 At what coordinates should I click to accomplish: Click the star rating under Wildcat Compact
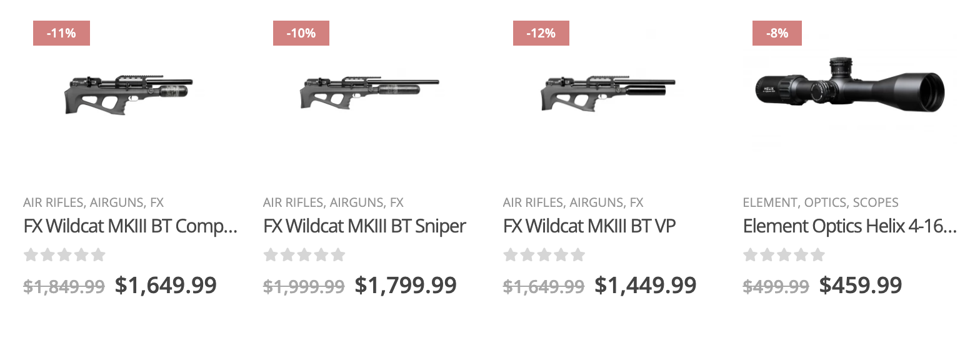tap(64, 255)
